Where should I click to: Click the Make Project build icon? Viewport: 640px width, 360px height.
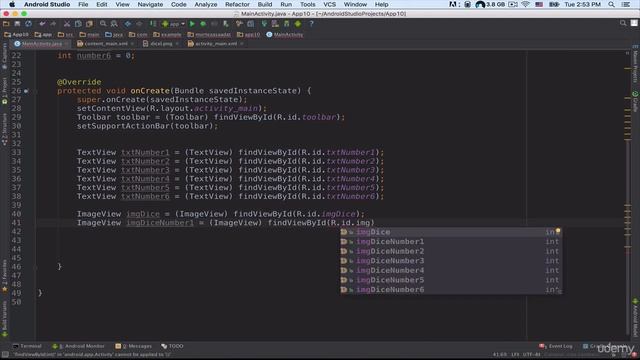coord(153,24)
